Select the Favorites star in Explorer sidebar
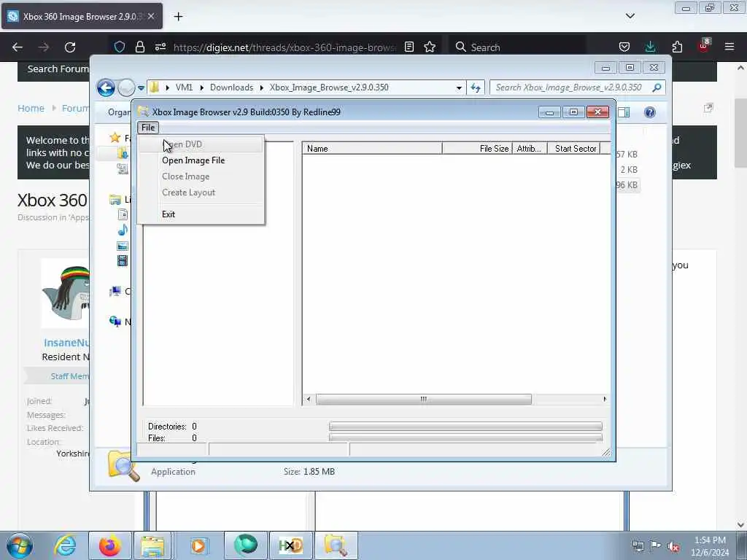 tap(115, 138)
